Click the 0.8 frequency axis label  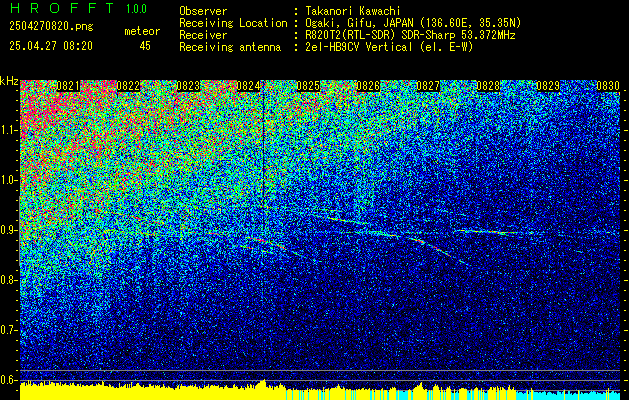pyautogui.click(x=9, y=280)
